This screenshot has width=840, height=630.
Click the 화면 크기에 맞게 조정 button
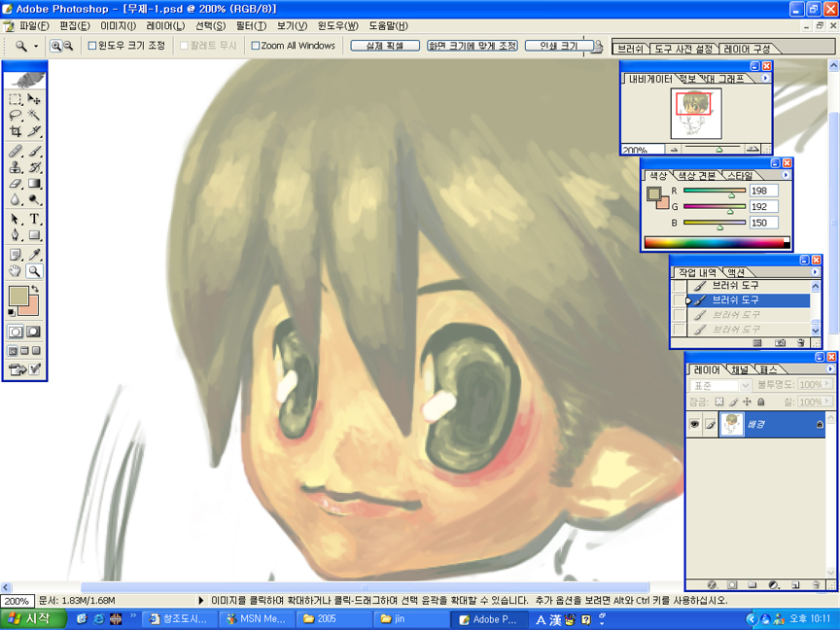pyautogui.click(x=472, y=46)
